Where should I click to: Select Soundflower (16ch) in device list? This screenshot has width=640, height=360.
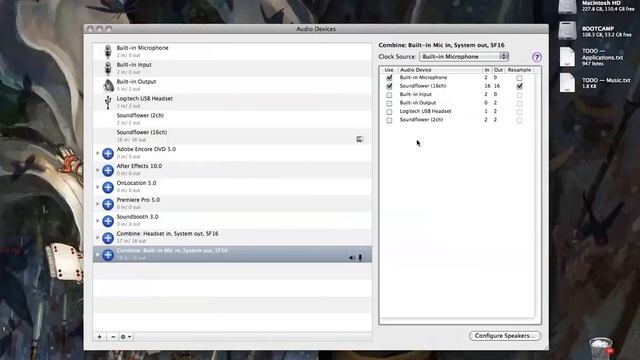tap(232, 136)
